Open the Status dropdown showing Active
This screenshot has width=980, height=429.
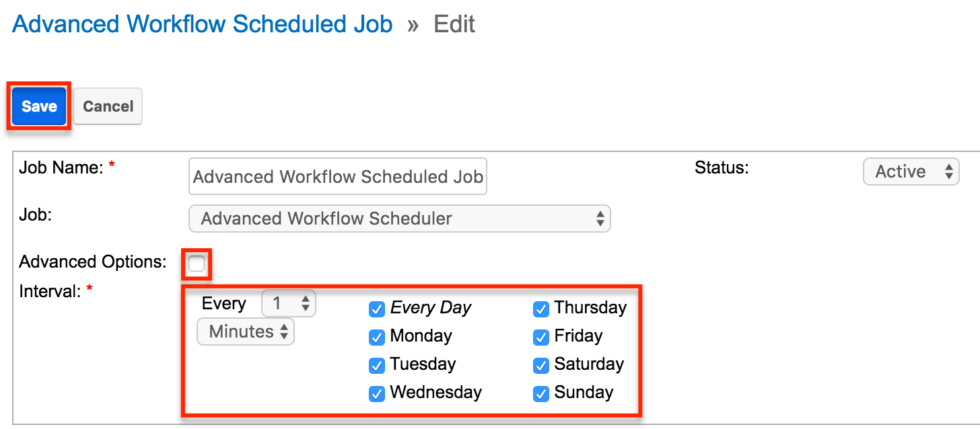pos(911,171)
